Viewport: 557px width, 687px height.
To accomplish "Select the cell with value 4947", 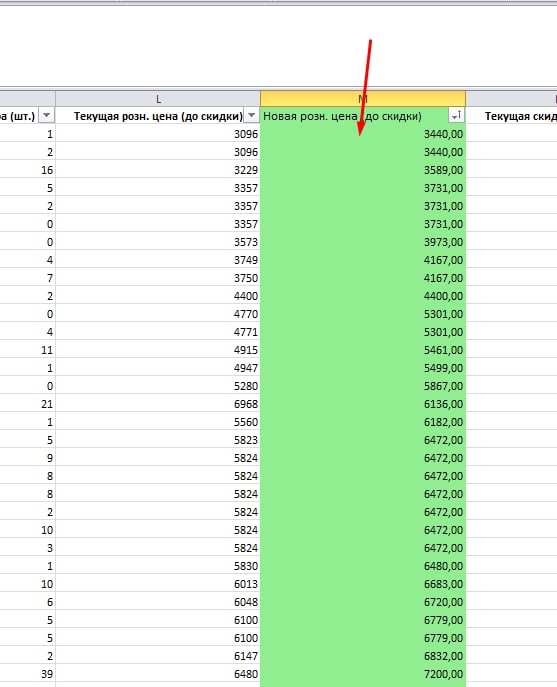I will click(x=158, y=368).
